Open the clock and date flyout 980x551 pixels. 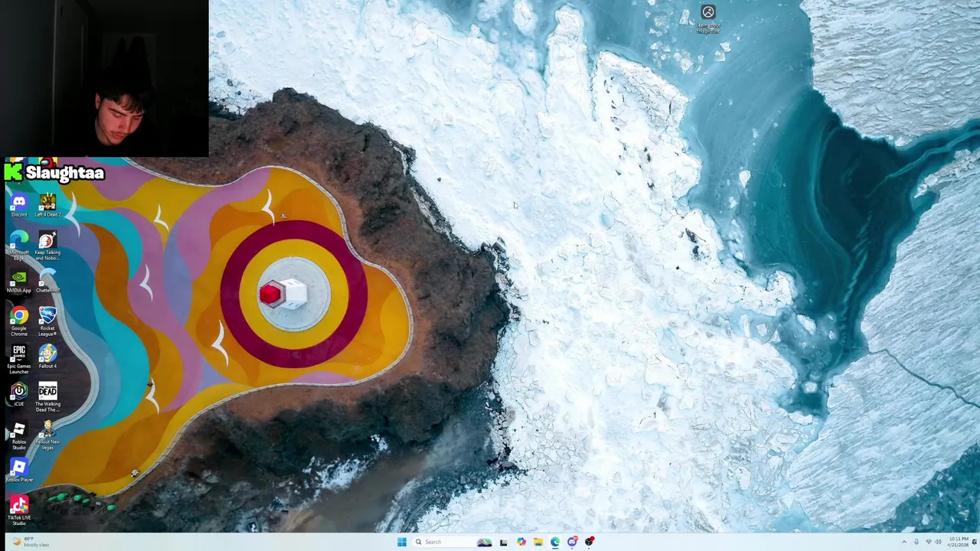(x=958, y=542)
